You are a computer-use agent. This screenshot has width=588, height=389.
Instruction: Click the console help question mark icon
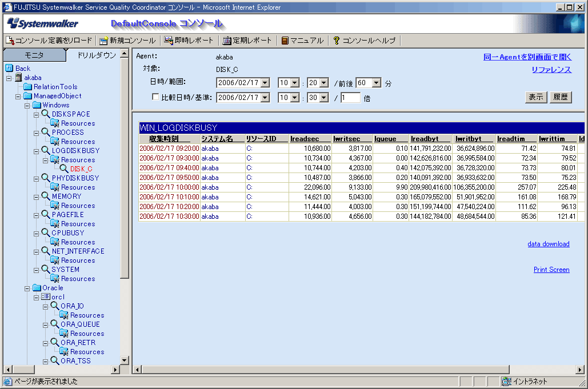coord(337,41)
